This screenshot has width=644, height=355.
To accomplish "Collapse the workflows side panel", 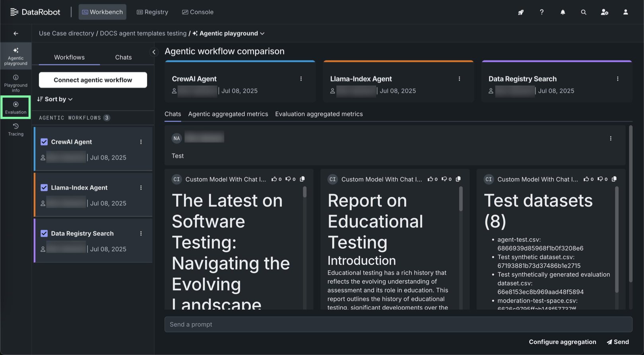I will click(154, 52).
